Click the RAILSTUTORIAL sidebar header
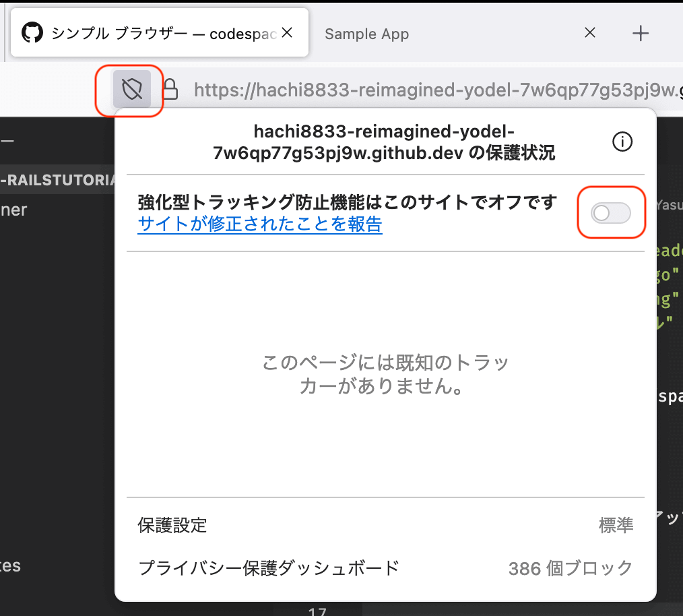The width and height of the screenshot is (683, 616). click(x=57, y=180)
